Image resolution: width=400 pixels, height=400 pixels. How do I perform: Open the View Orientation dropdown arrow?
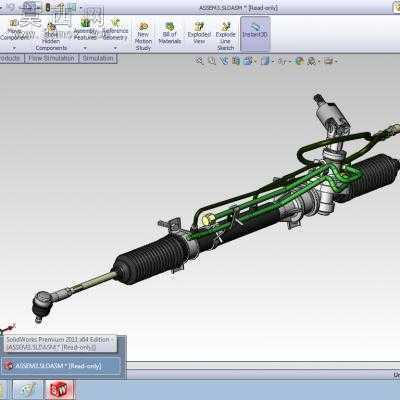255,61
